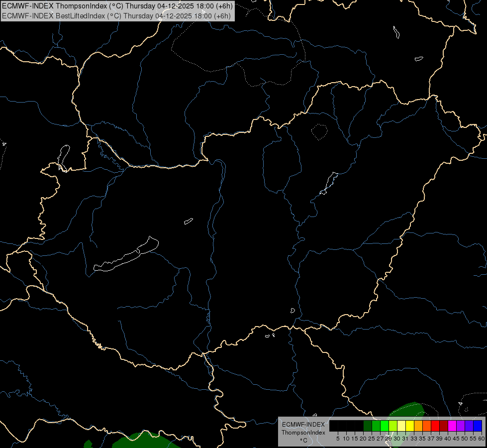This screenshot has width=487, height=448.
Task: Click the legend label ThompsonIndex
Action: (303, 433)
